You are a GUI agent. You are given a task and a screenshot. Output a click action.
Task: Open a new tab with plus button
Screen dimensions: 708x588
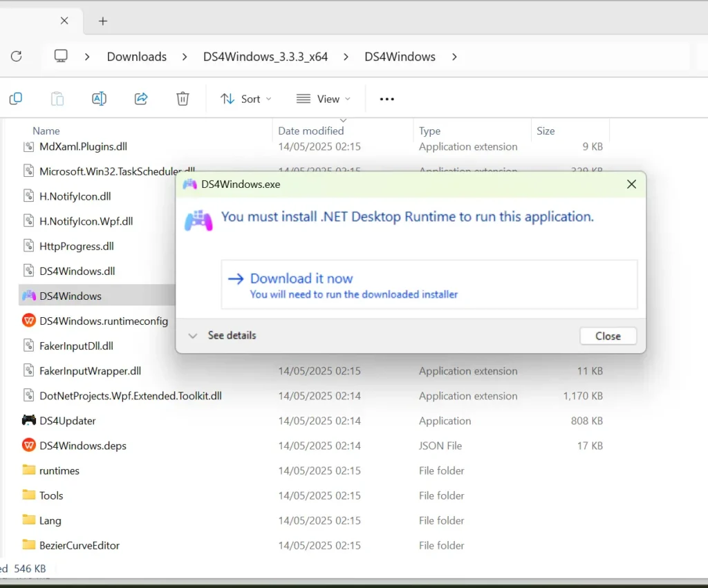pos(103,21)
